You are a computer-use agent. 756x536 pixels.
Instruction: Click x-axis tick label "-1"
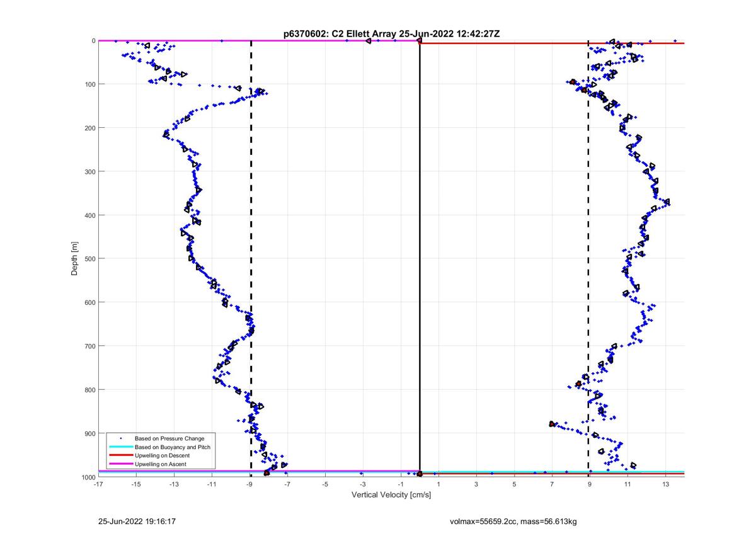(401, 484)
